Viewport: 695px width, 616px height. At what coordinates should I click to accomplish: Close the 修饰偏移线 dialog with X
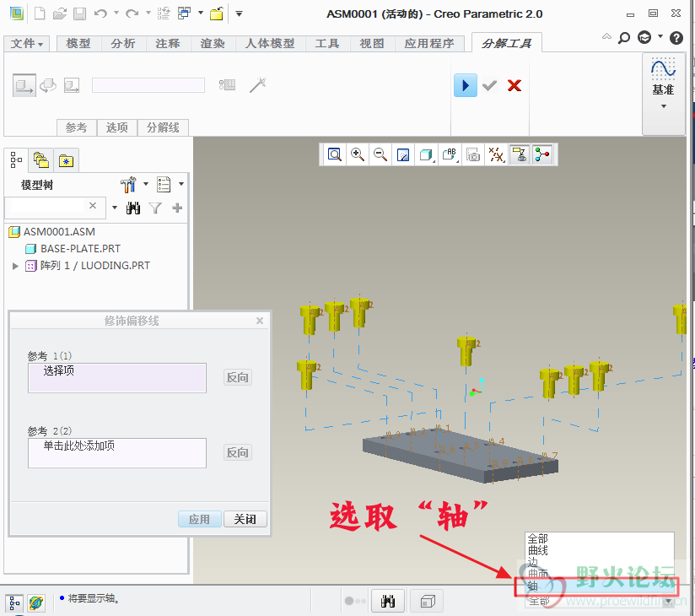tap(260, 321)
